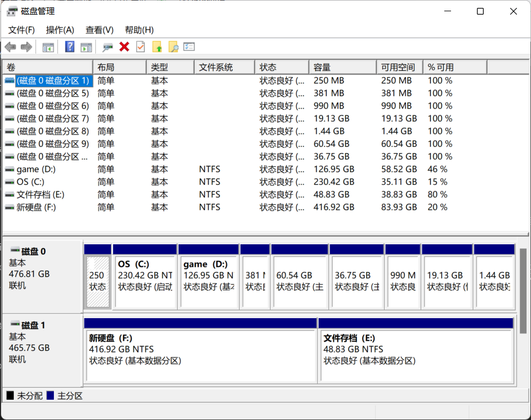Select the hatched 250 MB partition block
The image size is (531, 420).
coord(97,282)
